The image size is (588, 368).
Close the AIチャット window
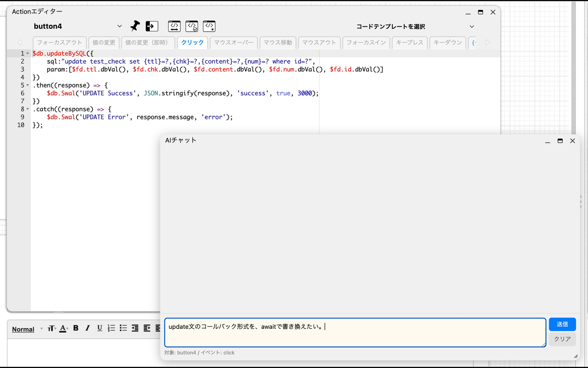tap(573, 141)
